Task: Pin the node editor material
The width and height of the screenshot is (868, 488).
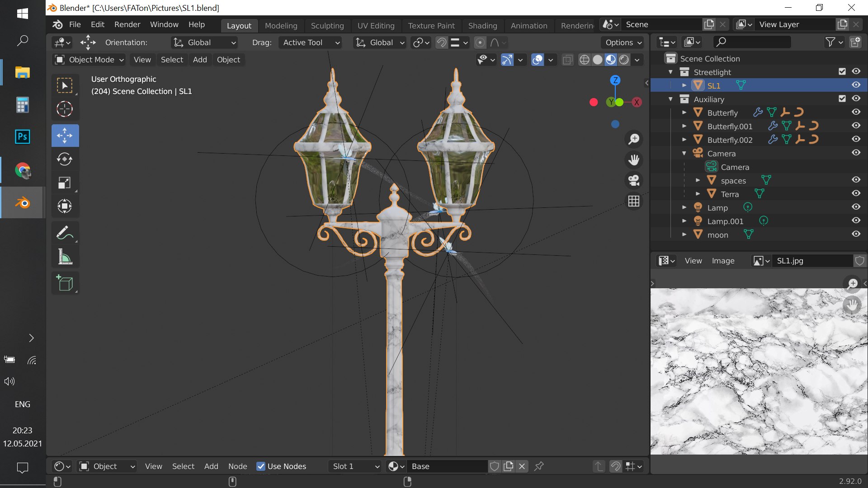Action: point(539,466)
